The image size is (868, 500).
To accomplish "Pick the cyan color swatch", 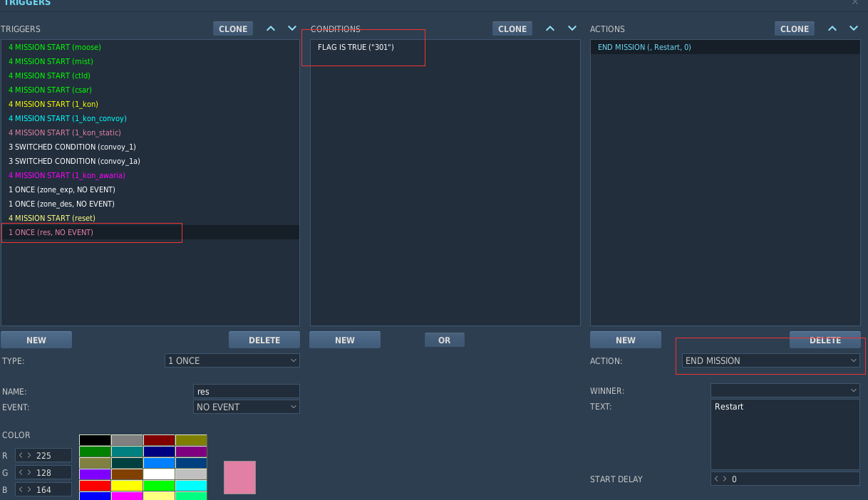I will click(191, 486).
